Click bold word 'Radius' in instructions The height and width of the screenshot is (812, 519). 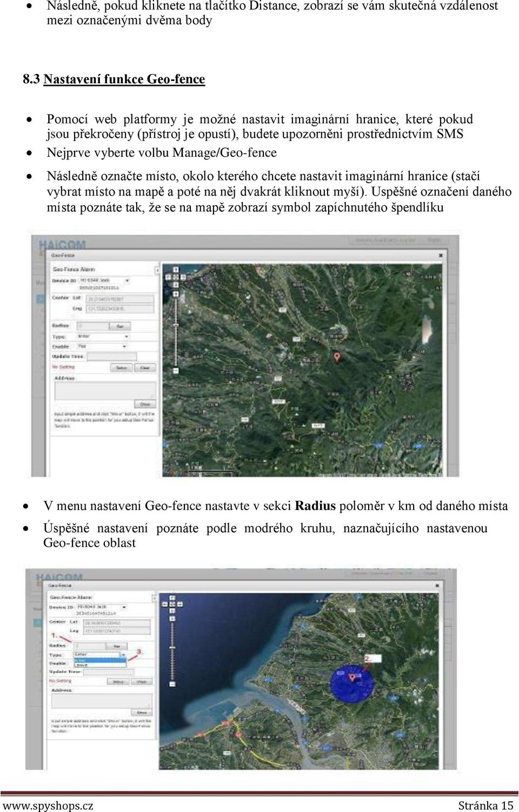point(315,506)
